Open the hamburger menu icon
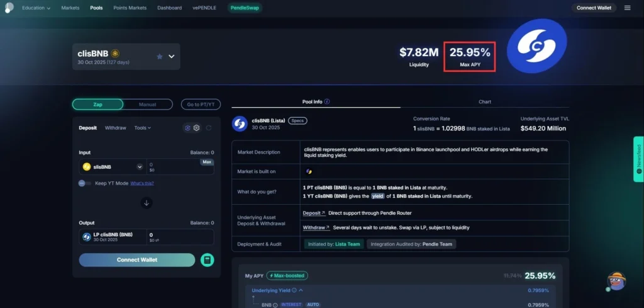This screenshot has width=644, height=308. click(x=627, y=8)
